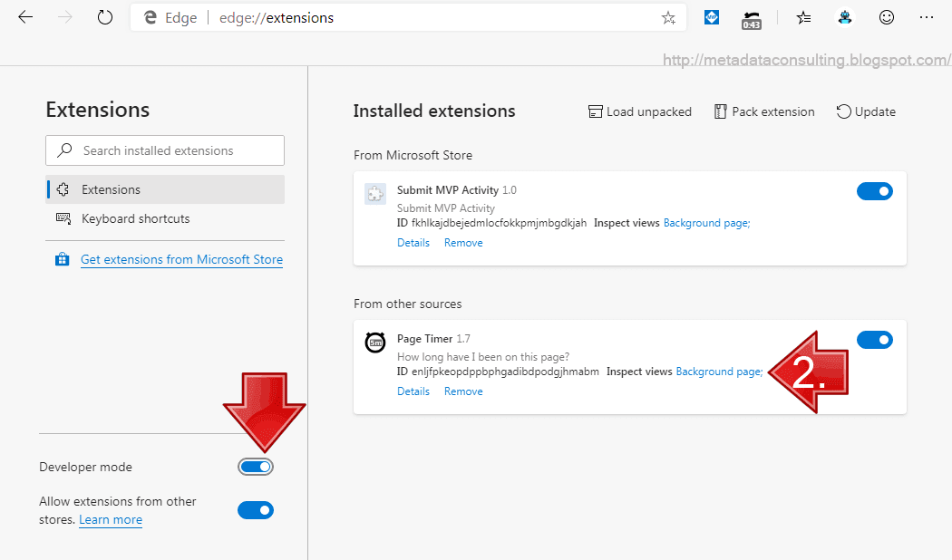Click the ID enljfpkeopdppbphgadibdpodgjhmabm text

[498, 372]
